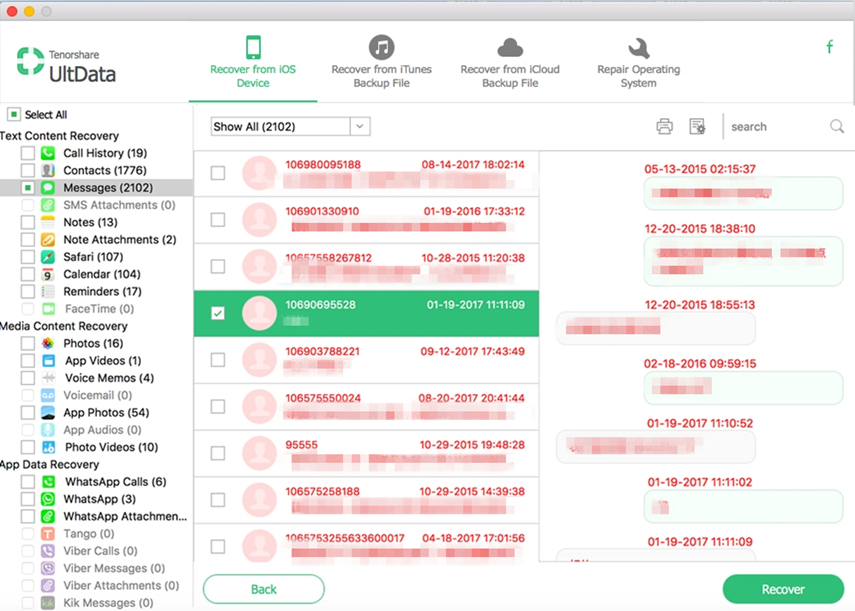Click the App Videos icon
Screen dimensions: 855x611
click(48, 361)
